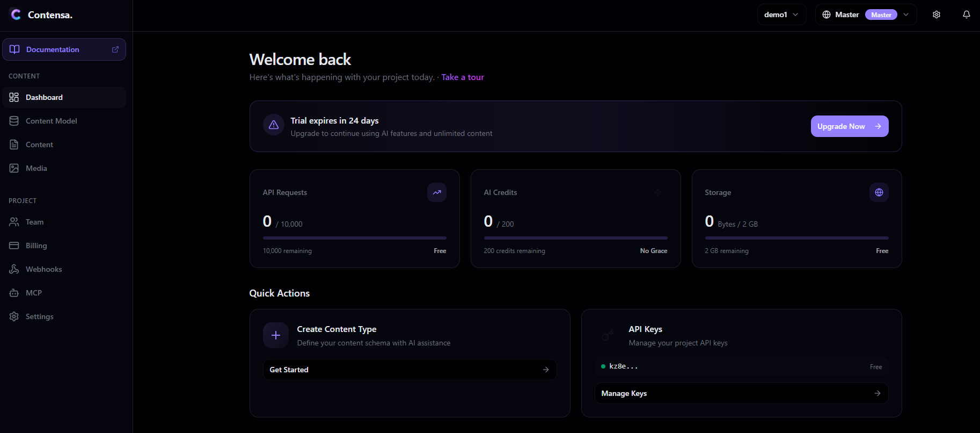Click the Content Model database icon
This screenshot has width=980, height=433.
click(x=14, y=121)
